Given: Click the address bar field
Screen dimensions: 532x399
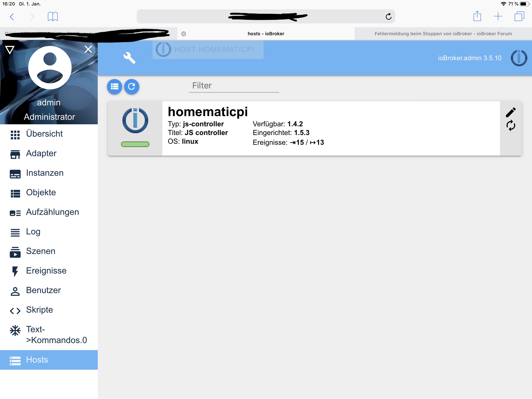Looking at the screenshot, I should (266, 16).
